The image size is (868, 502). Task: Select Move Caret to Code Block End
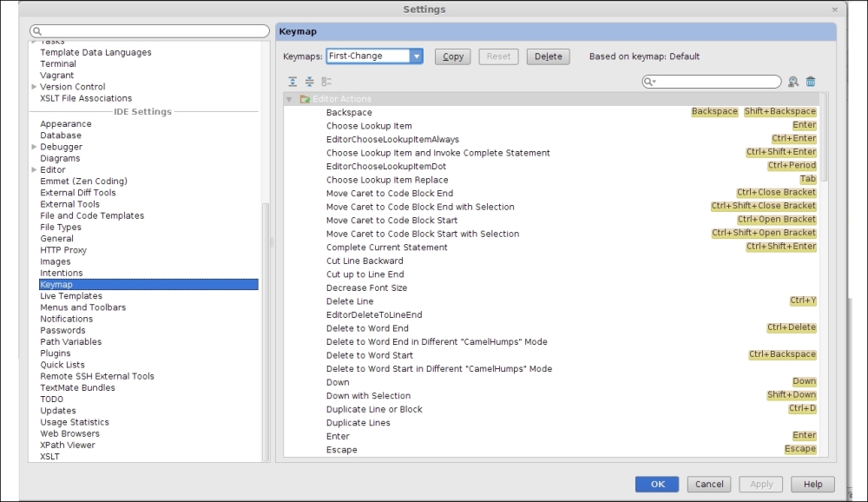(x=551, y=194)
